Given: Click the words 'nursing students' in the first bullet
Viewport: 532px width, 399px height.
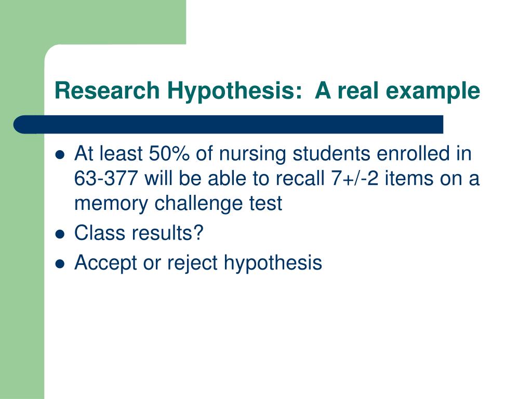Looking at the screenshot, I should click(294, 153).
